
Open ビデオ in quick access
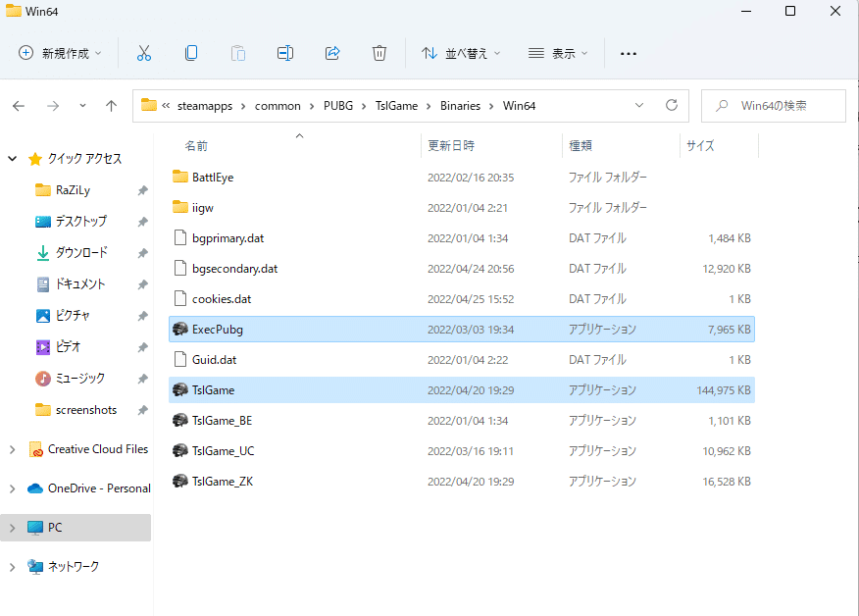(68, 347)
